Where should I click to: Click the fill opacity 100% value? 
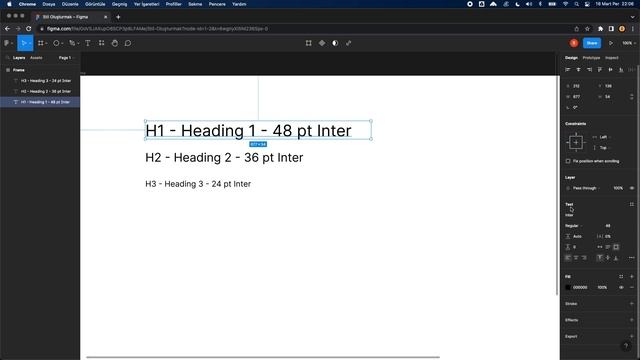click(602, 287)
